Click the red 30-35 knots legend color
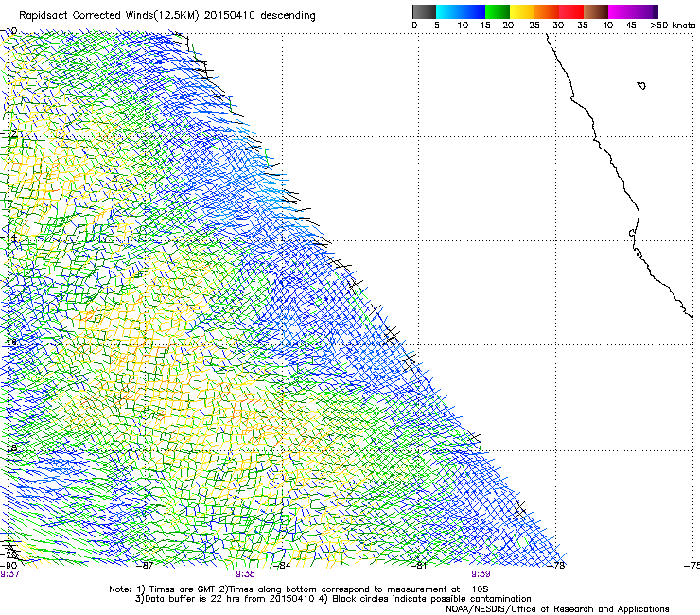The height and width of the screenshot is (615, 700). [x=571, y=11]
